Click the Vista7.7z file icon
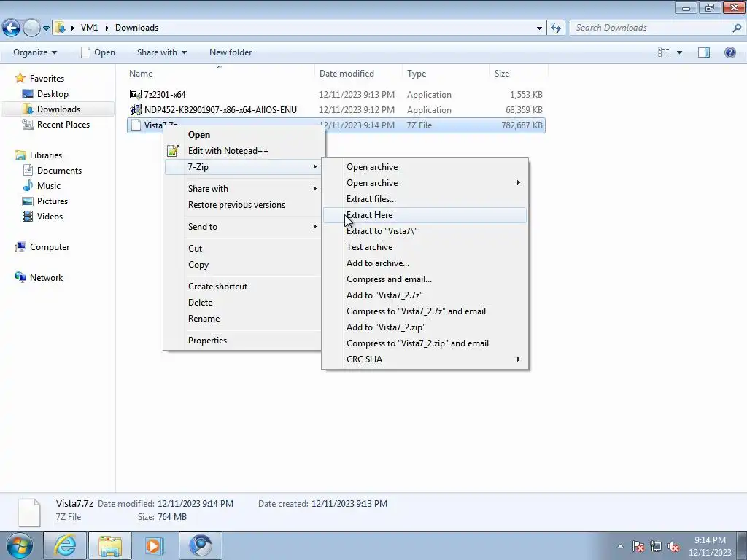Image resolution: width=747 pixels, height=560 pixels. (x=136, y=125)
